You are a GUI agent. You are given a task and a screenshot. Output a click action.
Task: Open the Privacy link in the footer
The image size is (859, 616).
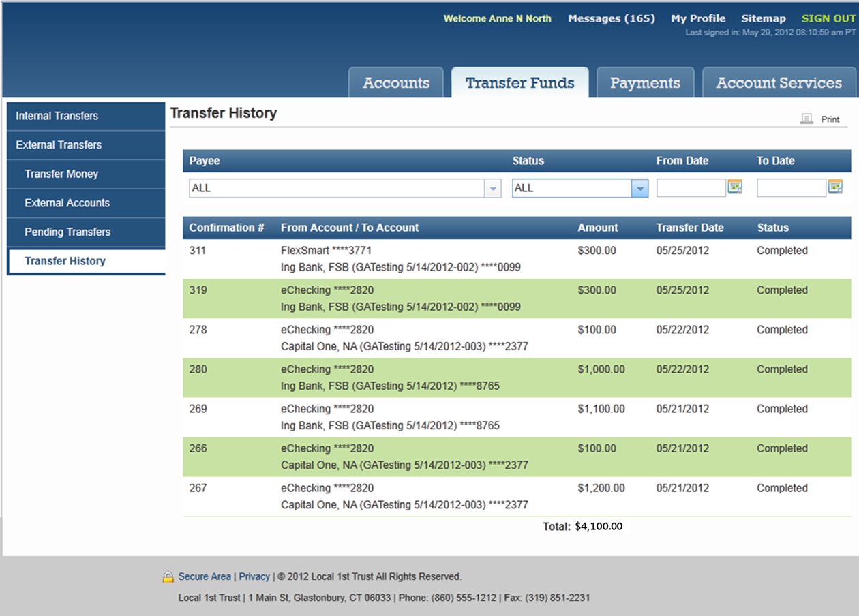point(254,576)
